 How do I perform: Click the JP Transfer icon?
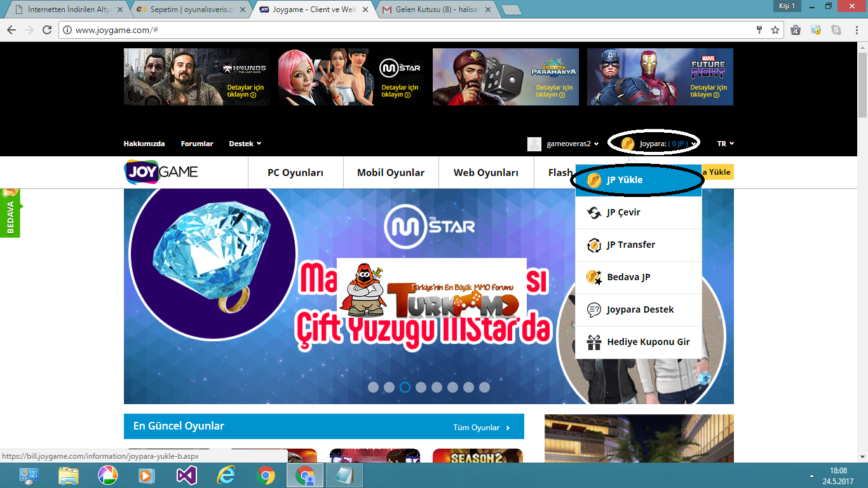click(594, 245)
